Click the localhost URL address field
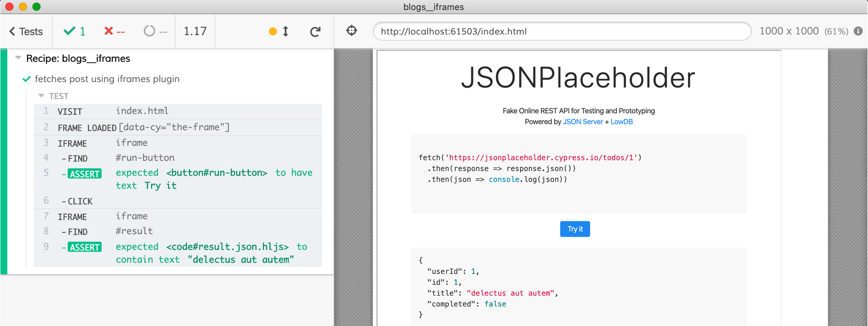The height and width of the screenshot is (326, 868). tap(562, 31)
